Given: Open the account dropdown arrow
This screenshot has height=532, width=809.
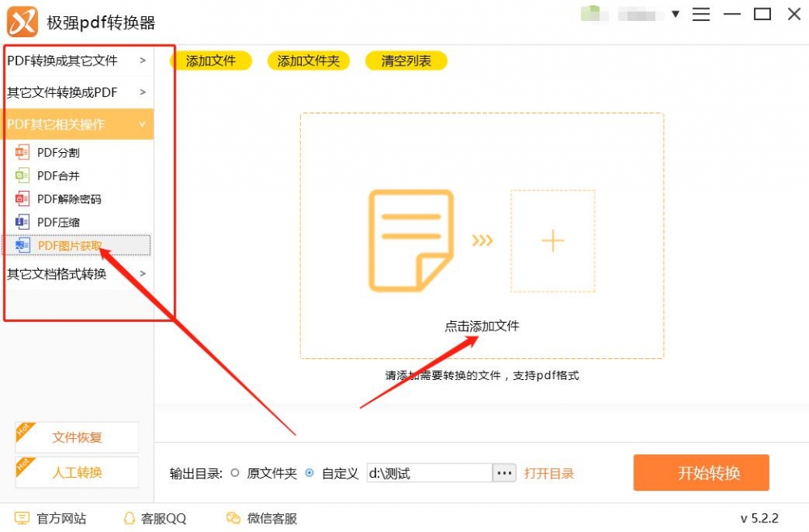Looking at the screenshot, I should [x=675, y=14].
